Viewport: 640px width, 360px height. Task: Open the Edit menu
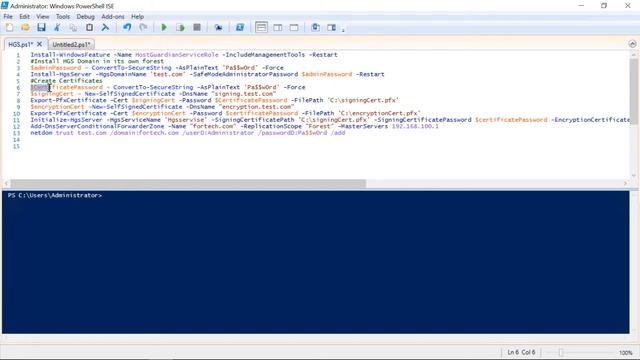point(24,17)
